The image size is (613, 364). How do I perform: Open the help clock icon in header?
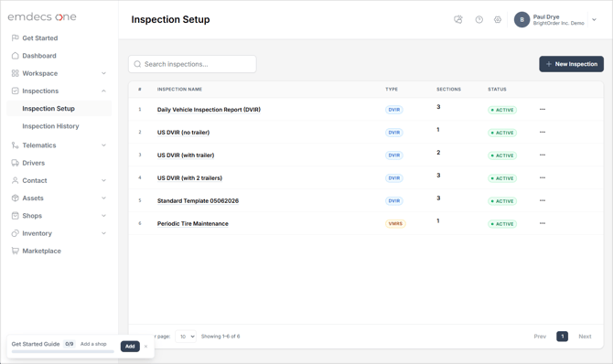[479, 19]
